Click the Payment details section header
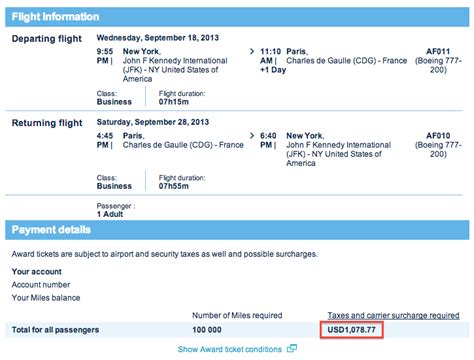474x360 pixels. tap(237, 230)
